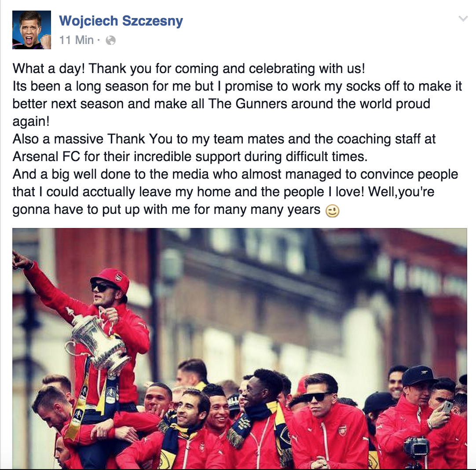Open Wojciech Szczesny's profile picture

pos(32,30)
